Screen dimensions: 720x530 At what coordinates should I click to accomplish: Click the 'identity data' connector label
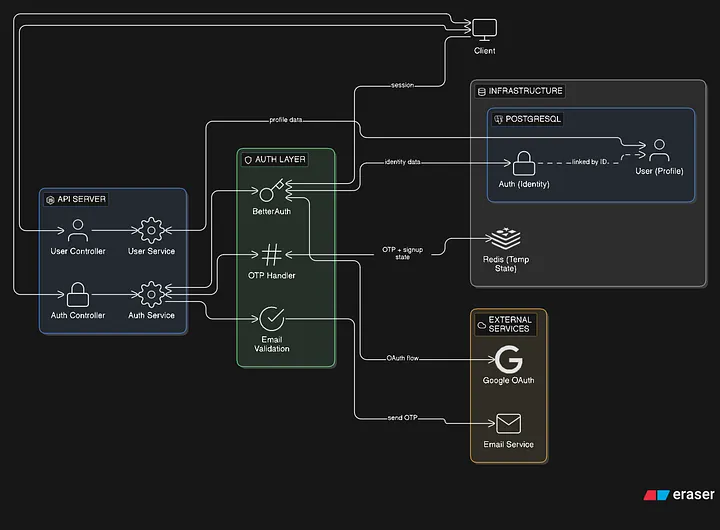click(x=402, y=162)
